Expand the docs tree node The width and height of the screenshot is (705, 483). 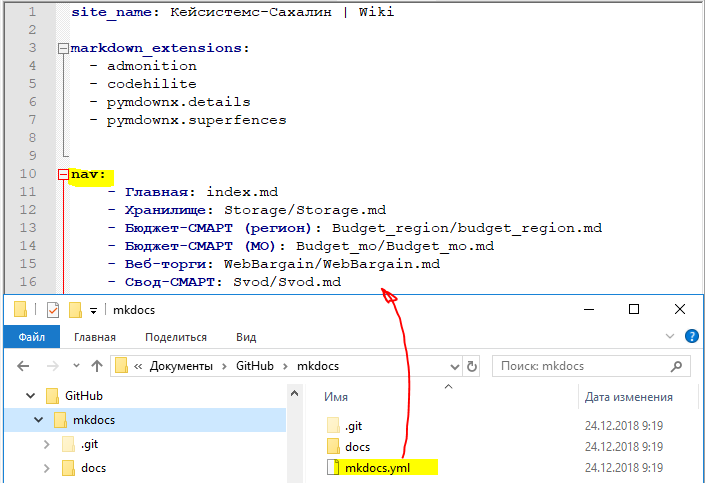[47, 468]
